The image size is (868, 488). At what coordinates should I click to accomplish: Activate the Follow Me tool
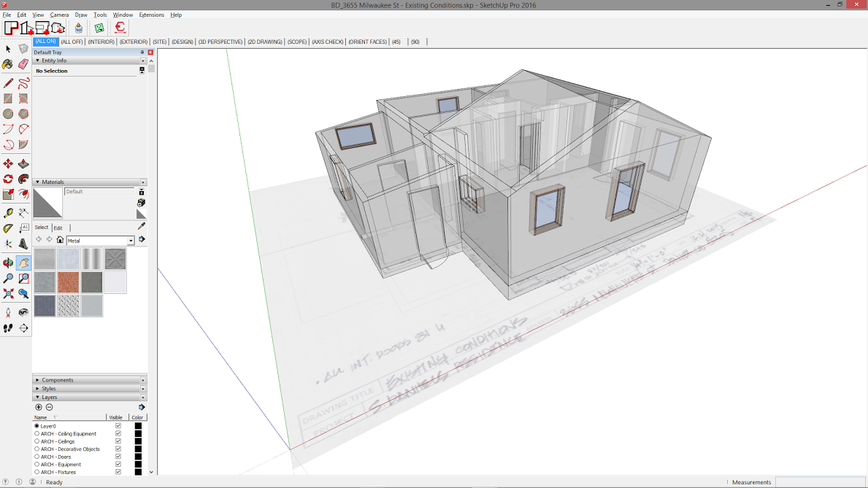pos(23,179)
